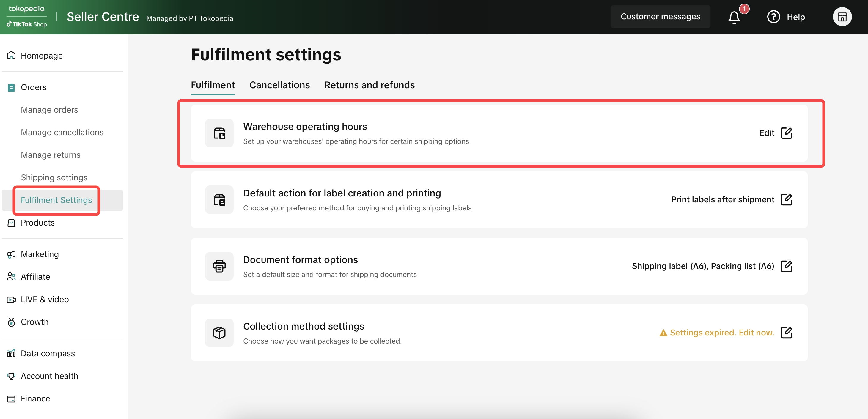Collapse the Orders sidebar section
The height and width of the screenshot is (419, 868).
pyautogui.click(x=33, y=87)
